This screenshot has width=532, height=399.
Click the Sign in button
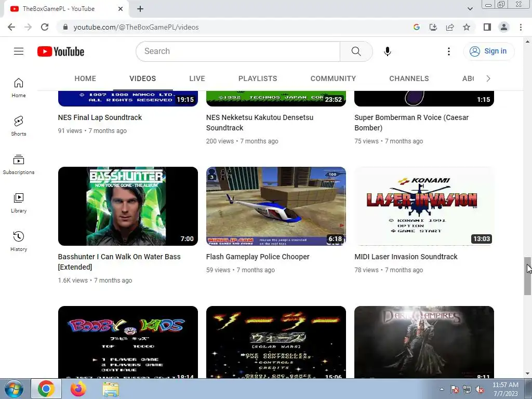coord(489,51)
